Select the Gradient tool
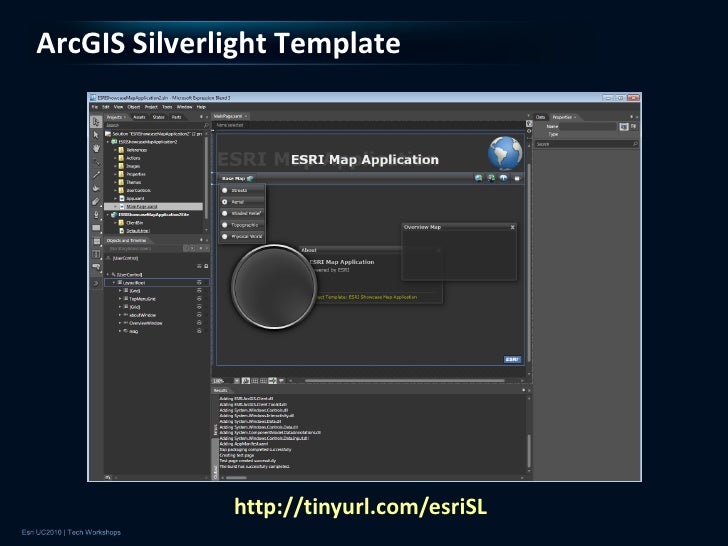This screenshot has width=728, height=546. pos(96,202)
